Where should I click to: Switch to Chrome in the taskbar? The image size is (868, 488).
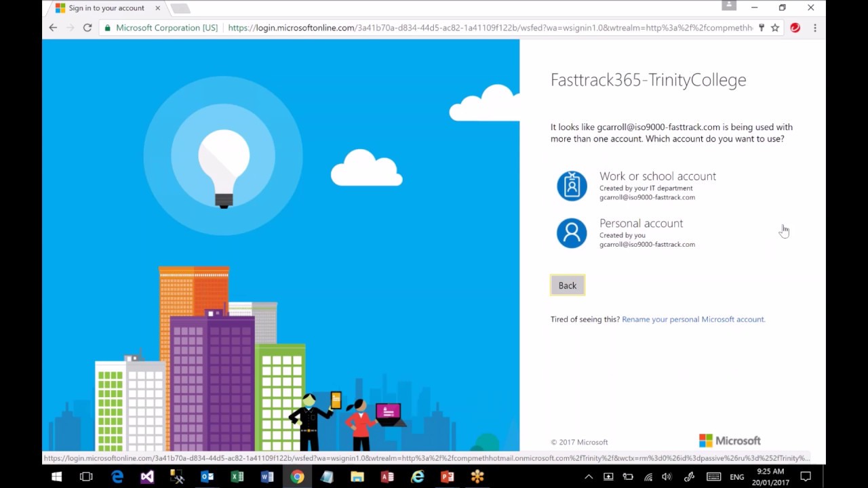click(x=297, y=477)
